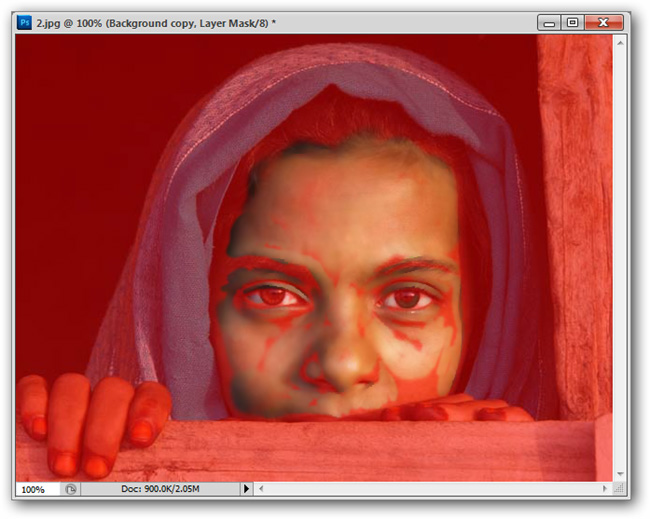Open the status bar info arrow menu
Viewport: 650px width, 519px height.
(246, 489)
